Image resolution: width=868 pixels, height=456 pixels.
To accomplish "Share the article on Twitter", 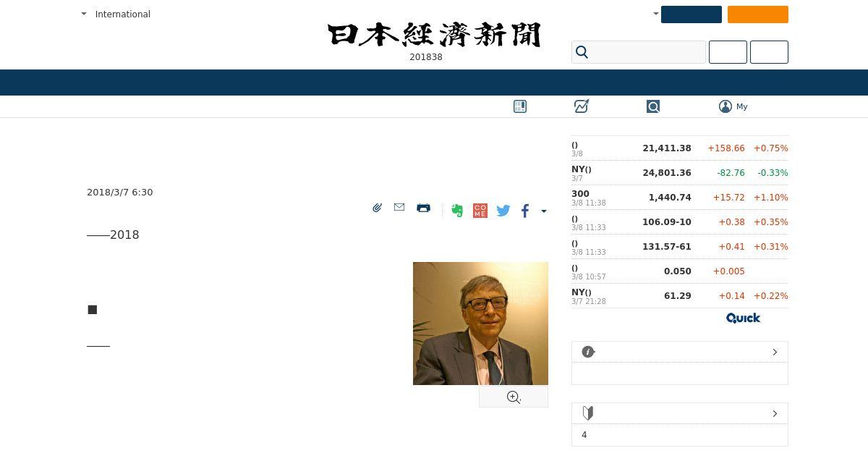I will (x=503, y=211).
